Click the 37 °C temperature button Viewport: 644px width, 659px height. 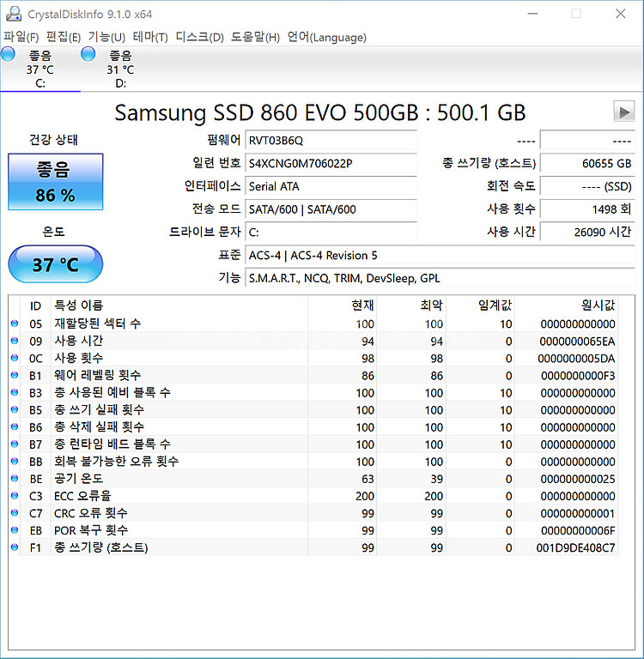(x=56, y=264)
